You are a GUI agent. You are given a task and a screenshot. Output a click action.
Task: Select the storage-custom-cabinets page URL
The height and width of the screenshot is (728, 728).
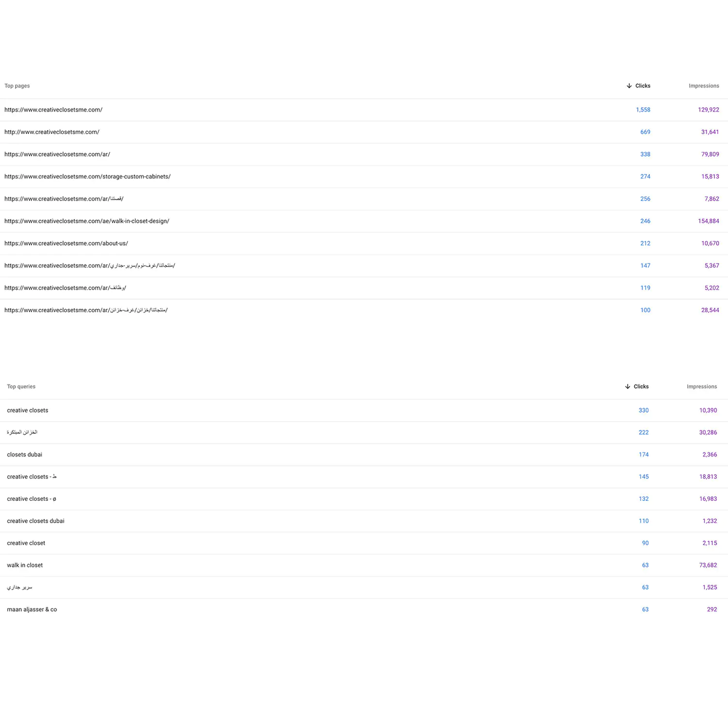point(87,177)
